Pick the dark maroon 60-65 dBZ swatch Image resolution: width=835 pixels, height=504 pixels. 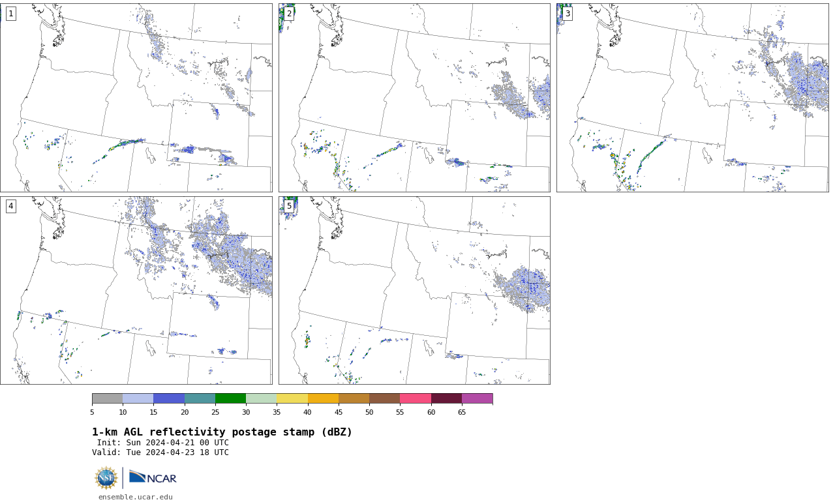tap(446, 398)
